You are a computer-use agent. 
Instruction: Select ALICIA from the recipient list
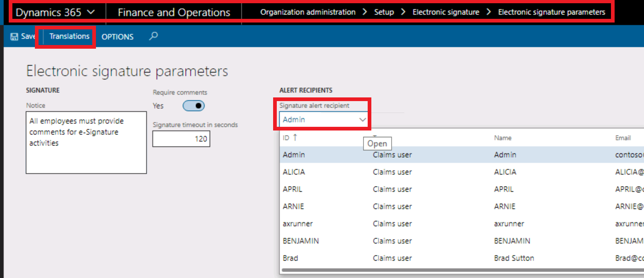[321, 172]
